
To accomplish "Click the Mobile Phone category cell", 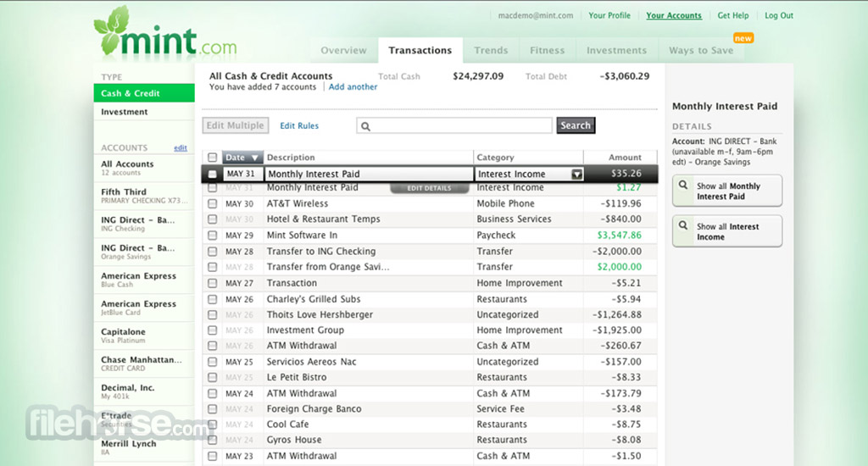I will pyautogui.click(x=505, y=203).
